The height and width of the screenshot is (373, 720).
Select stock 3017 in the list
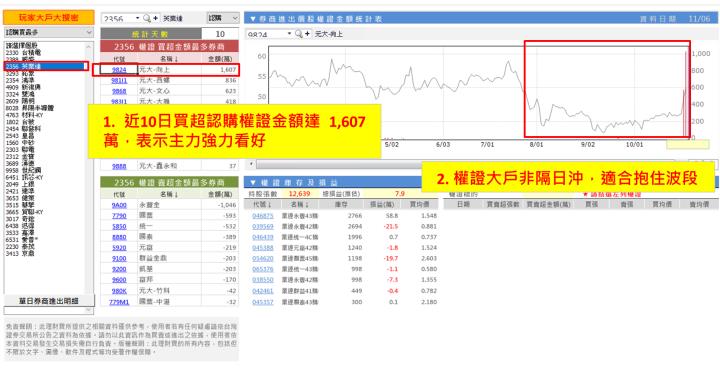(x=45, y=220)
